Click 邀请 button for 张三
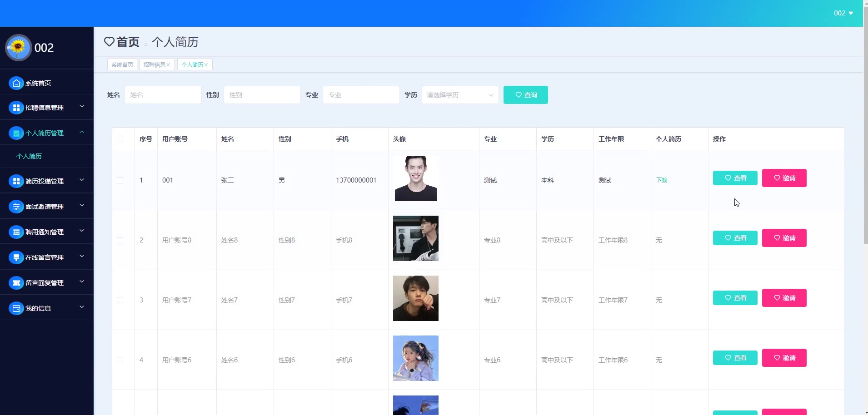The image size is (868, 415). 784,178
